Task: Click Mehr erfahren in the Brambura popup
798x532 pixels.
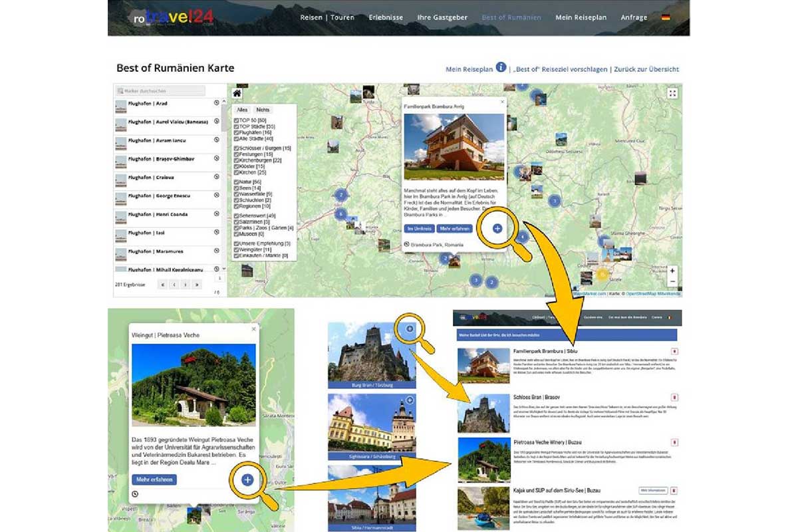Action: [x=454, y=229]
